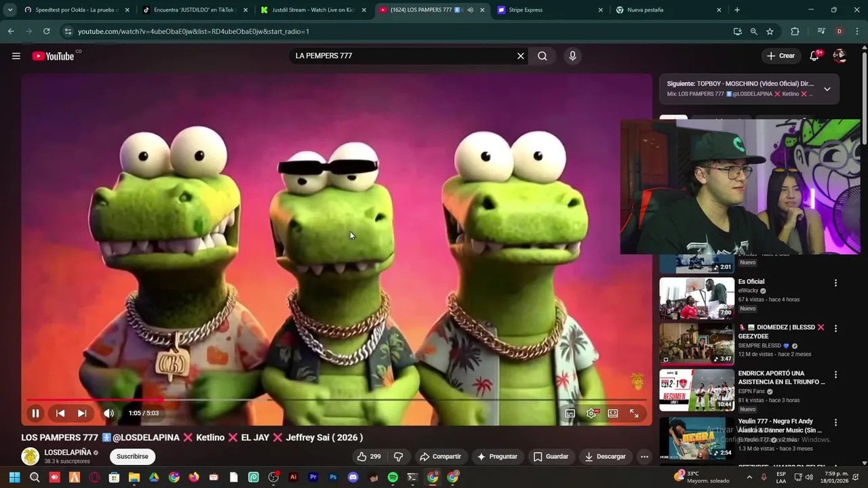Screen dimensions: 868x488
Task: Bookmark this page with the star
Action: tap(770, 31)
